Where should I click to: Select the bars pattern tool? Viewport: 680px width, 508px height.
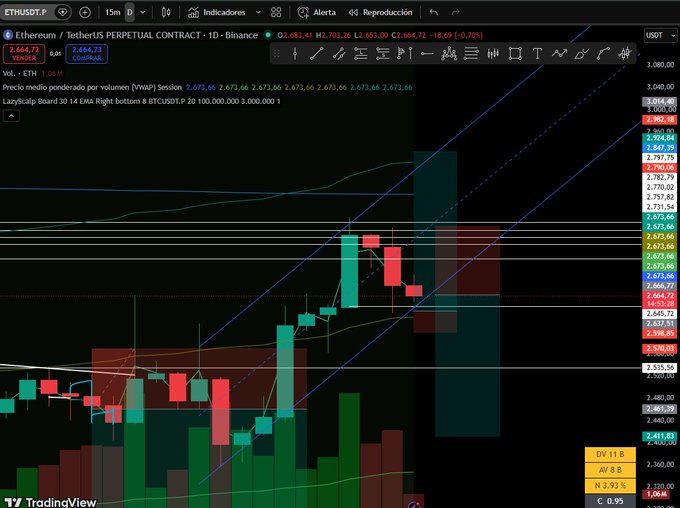click(493, 54)
